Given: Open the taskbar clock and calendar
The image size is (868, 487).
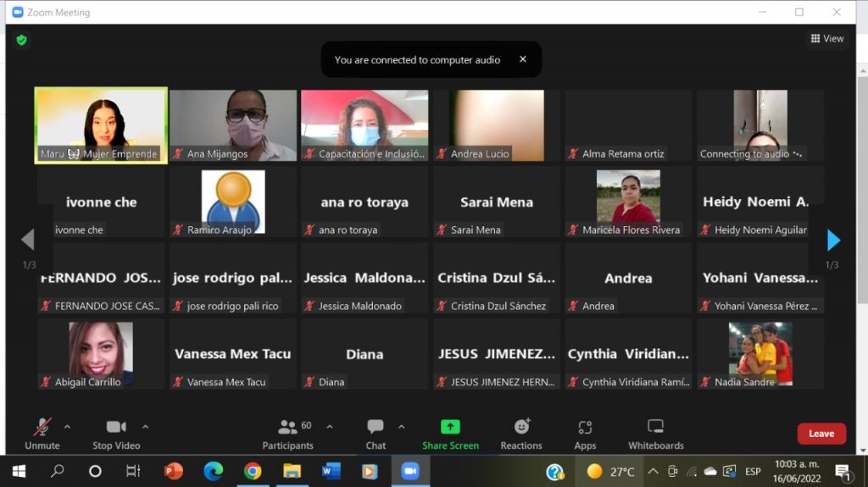Looking at the screenshot, I should point(797,472).
